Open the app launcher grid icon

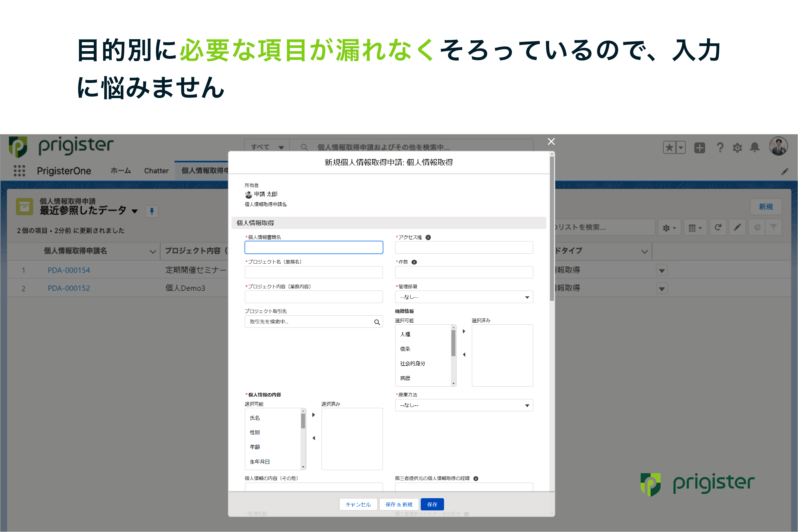point(19,171)
